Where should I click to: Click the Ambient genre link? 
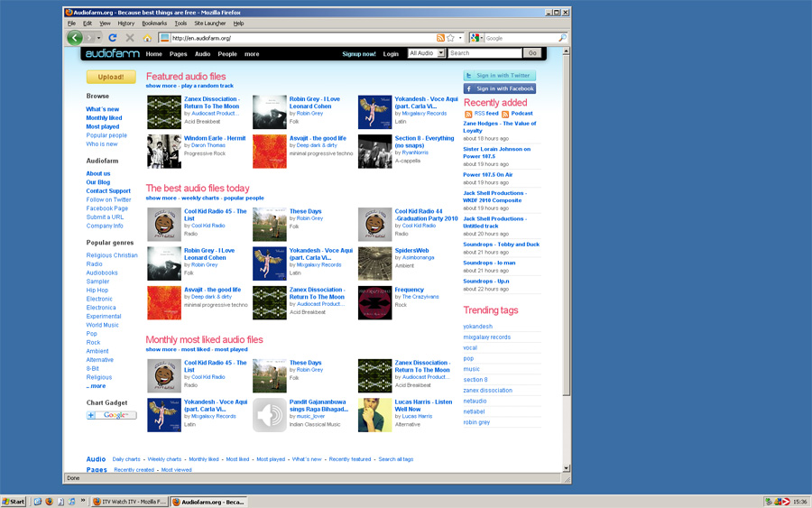(97, 351)
